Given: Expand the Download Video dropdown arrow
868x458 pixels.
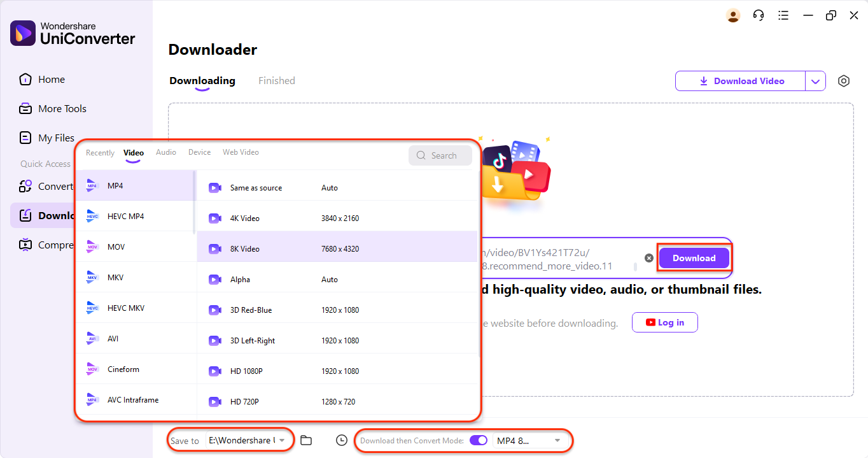Looking at the screenshot, I should (816, 81).
